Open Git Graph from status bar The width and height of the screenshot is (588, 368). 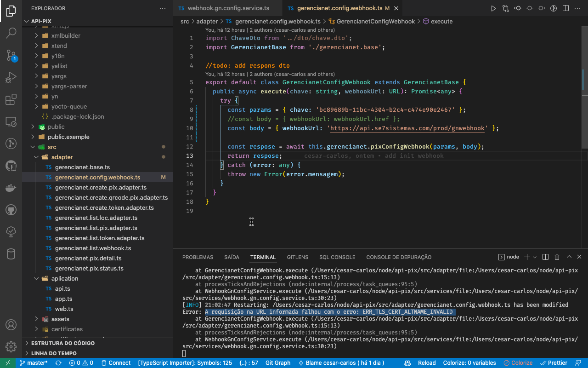[x=278, y=363]
